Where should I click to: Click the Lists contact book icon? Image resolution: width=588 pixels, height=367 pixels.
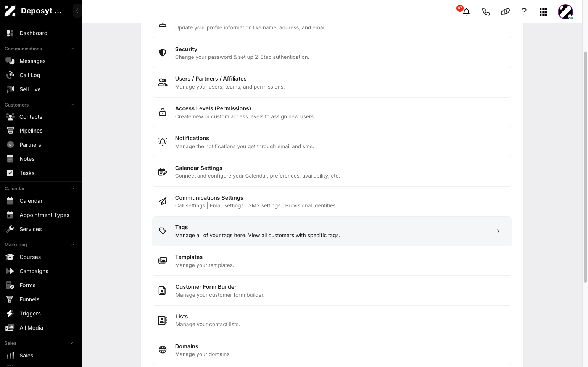[x=163, y=320]
